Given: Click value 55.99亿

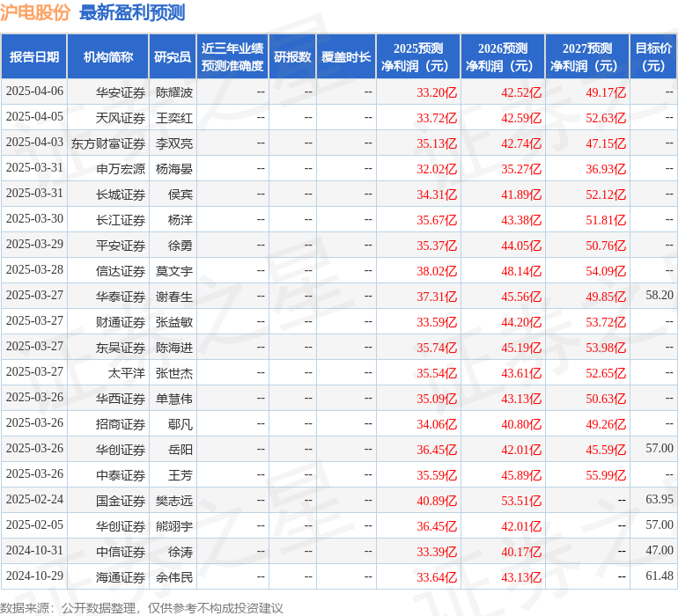Looking at the screenshot, I should pos(606,475).
